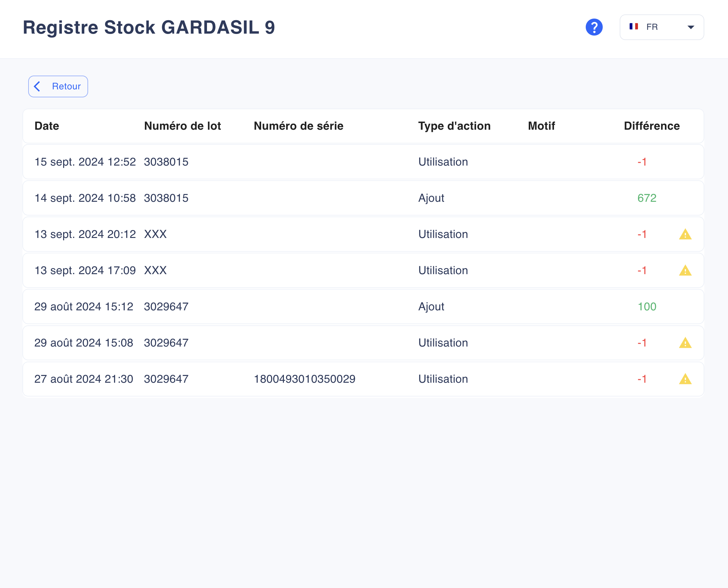Click the green 100 difference value
The height and width of the screenshot is (588, 728).
point(647,306)
